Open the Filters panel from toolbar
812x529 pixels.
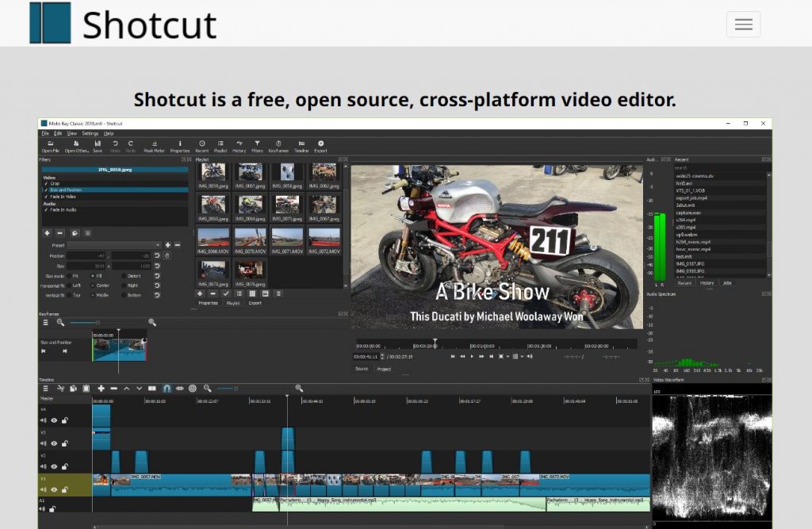point(257,147)
